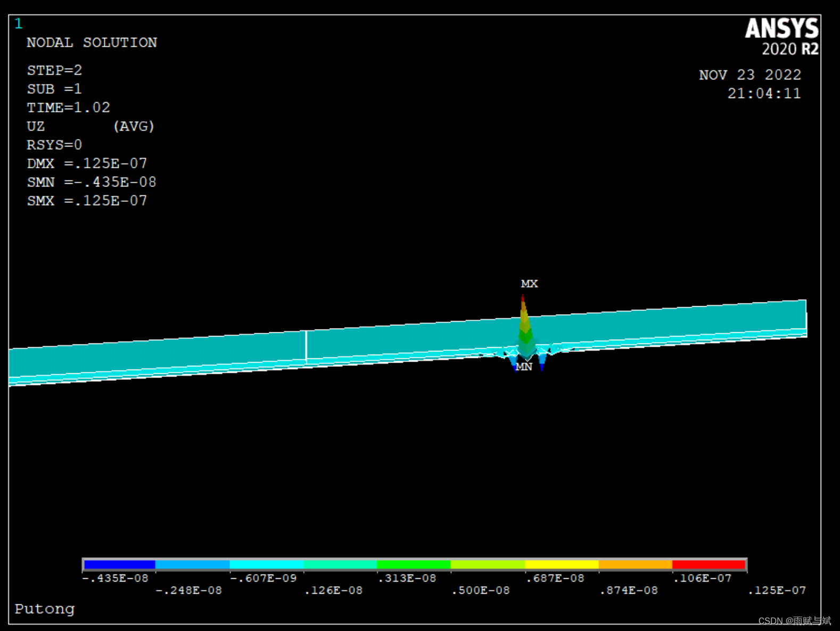Select legend value -.607E-09

pyautogui.click(x=263, y=578)
